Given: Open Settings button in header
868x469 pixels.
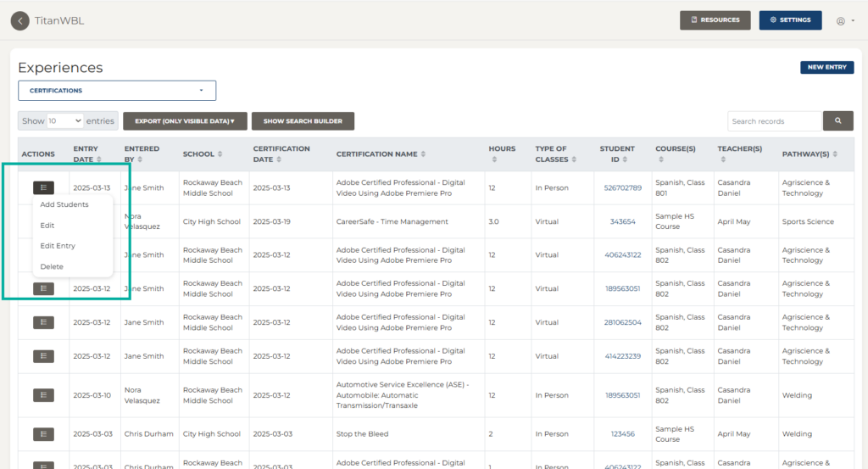Looking at the screenshot, I should (x=791, y=20).
